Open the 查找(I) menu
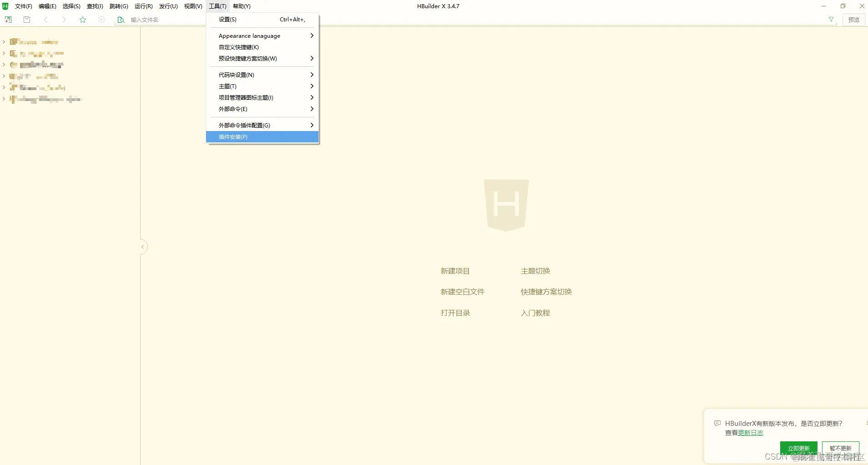Viewport: 868px width, 465px height. 95,6
